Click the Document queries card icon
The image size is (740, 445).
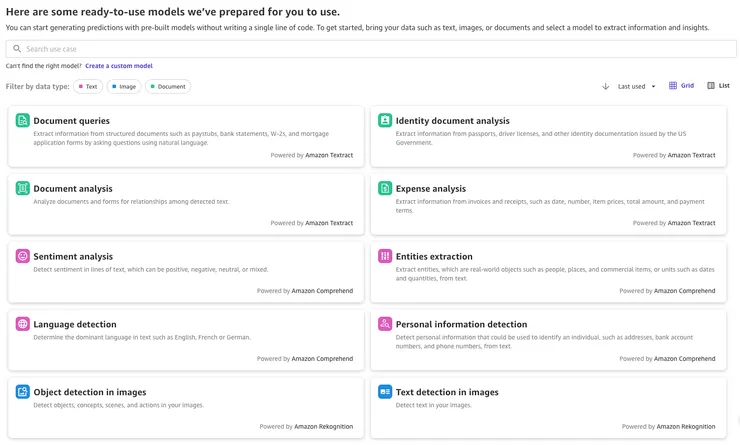(22, 120)
